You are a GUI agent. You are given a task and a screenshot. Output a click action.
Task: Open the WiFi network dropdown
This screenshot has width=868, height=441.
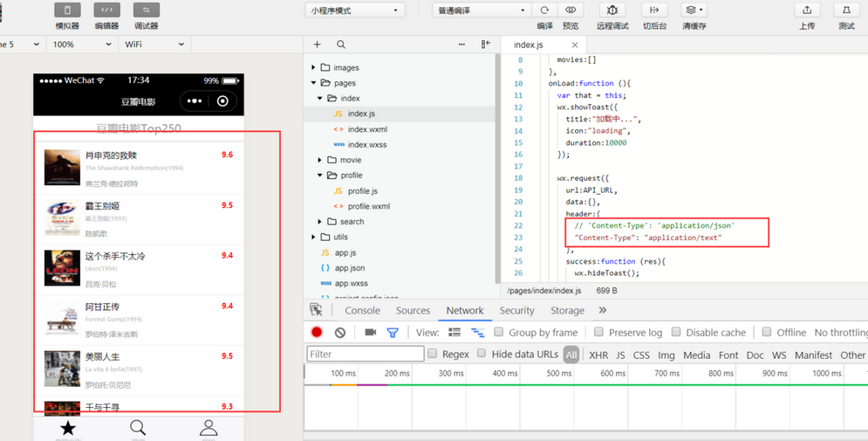coord(154,45)
